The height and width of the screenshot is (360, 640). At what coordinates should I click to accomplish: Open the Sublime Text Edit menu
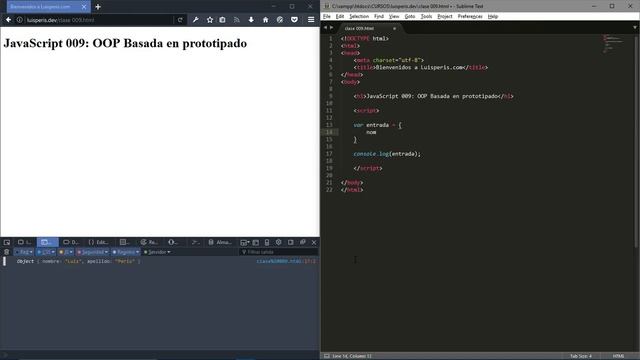point(340,16)
